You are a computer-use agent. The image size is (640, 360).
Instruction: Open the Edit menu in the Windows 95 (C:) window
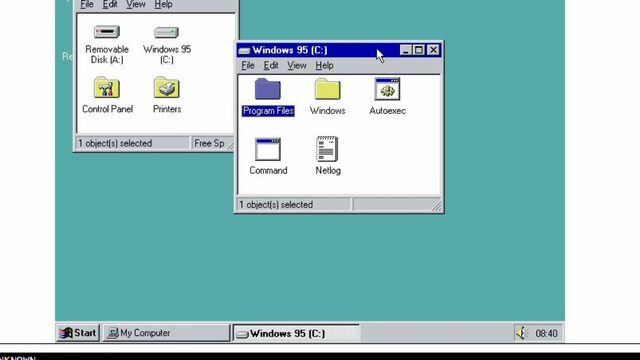tap(271, 65)
